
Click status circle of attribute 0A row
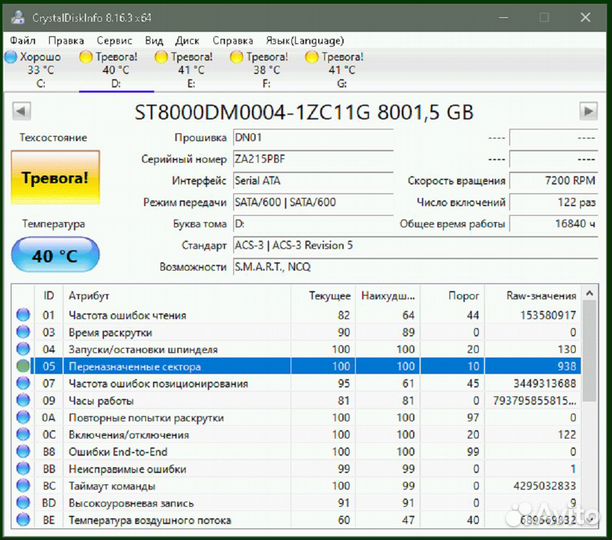point(23,417)
